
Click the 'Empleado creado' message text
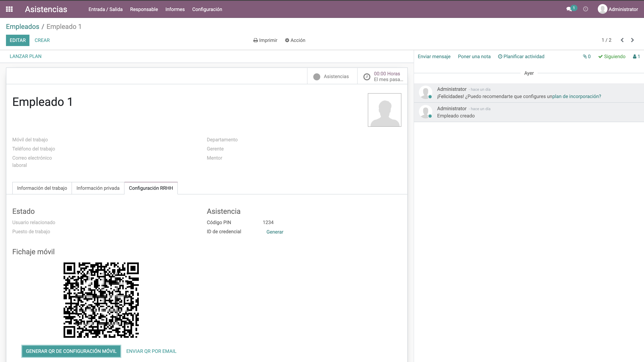pyautogui.click(x=456, y=116)
